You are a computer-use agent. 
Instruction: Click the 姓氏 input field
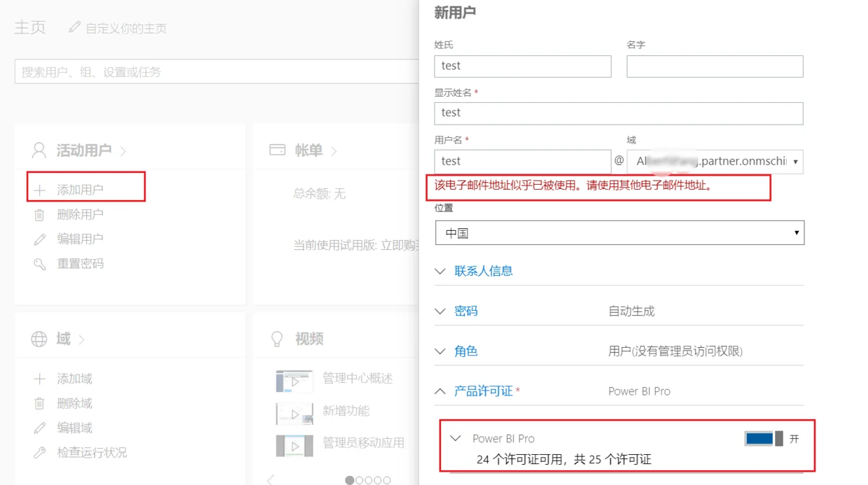pos(523,66)
